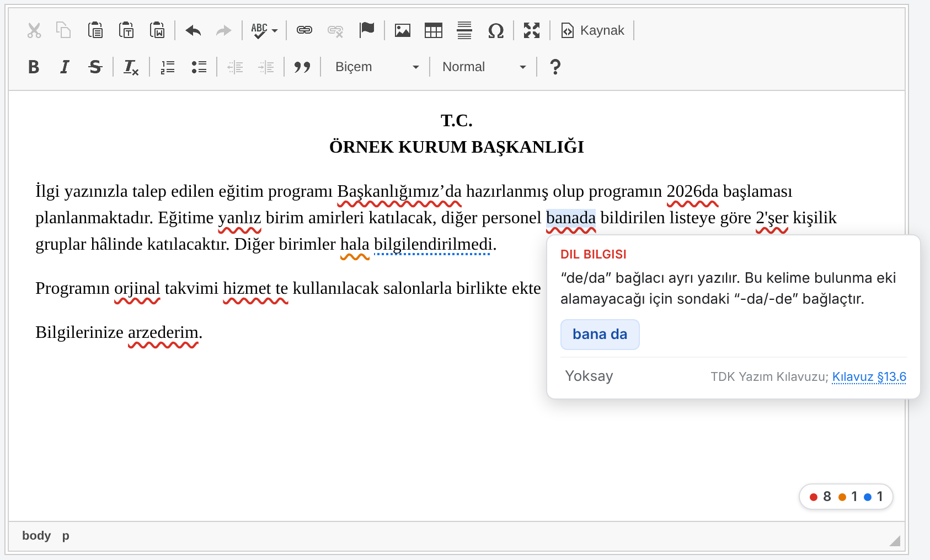This screenshot has width=930, height=560.
Task: Open the error count badge 8 1 1
Action: click(x=846, y=497)
